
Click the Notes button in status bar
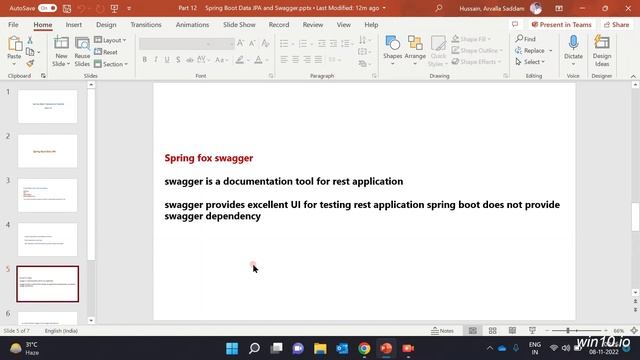(442, 331)
